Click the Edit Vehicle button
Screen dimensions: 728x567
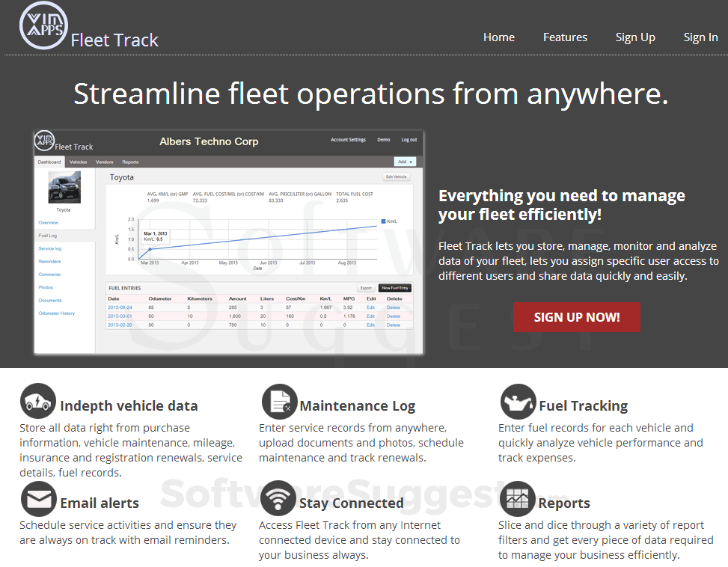[396, 177]
